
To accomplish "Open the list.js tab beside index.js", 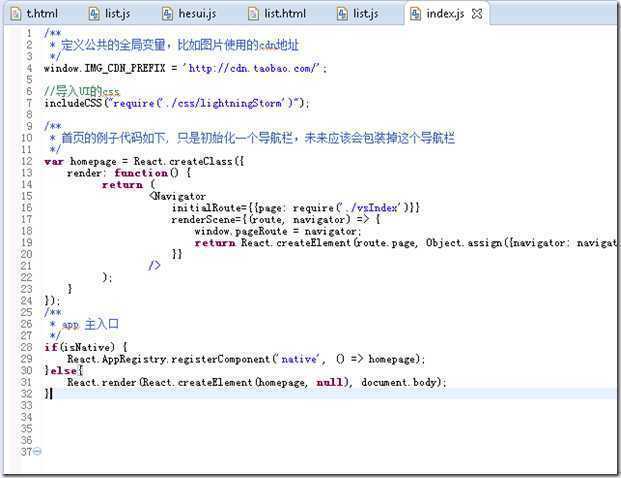I will pyautogui.click(x=358, y=14).
